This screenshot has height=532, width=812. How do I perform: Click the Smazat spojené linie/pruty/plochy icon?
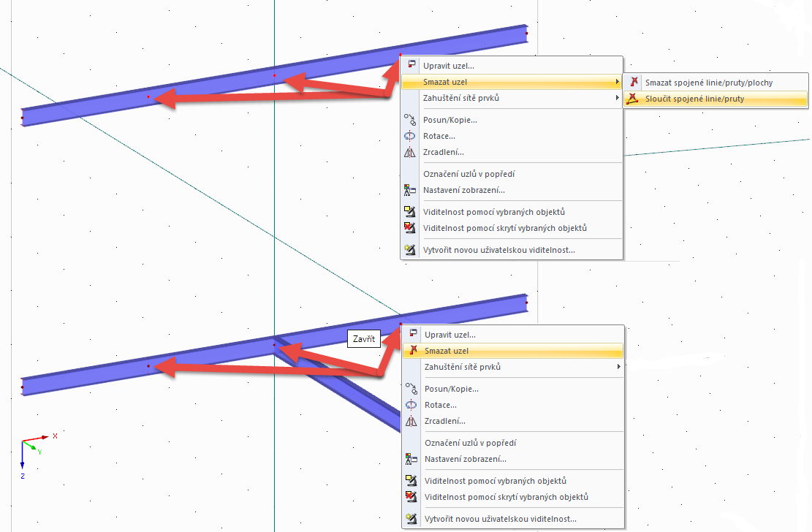[633, 82]
